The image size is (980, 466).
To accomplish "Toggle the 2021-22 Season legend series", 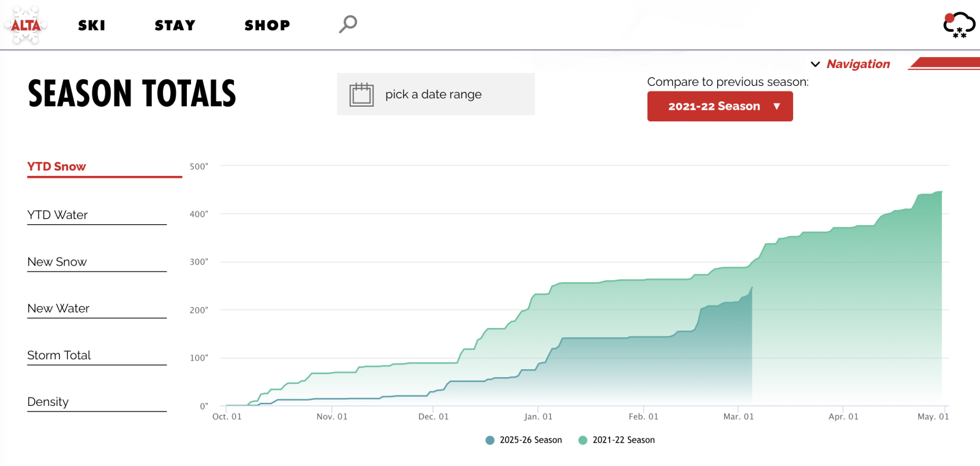I will click(x=617, y=440).
